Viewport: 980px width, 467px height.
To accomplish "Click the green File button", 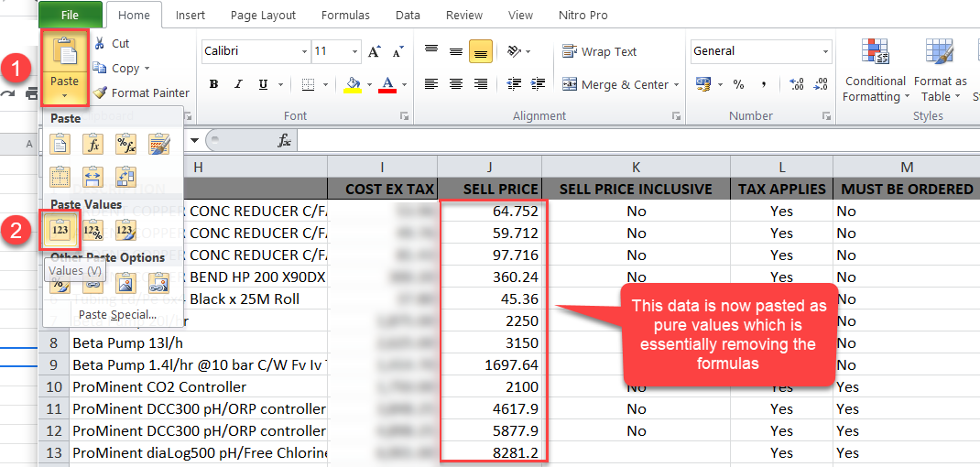I will (70, 15).
